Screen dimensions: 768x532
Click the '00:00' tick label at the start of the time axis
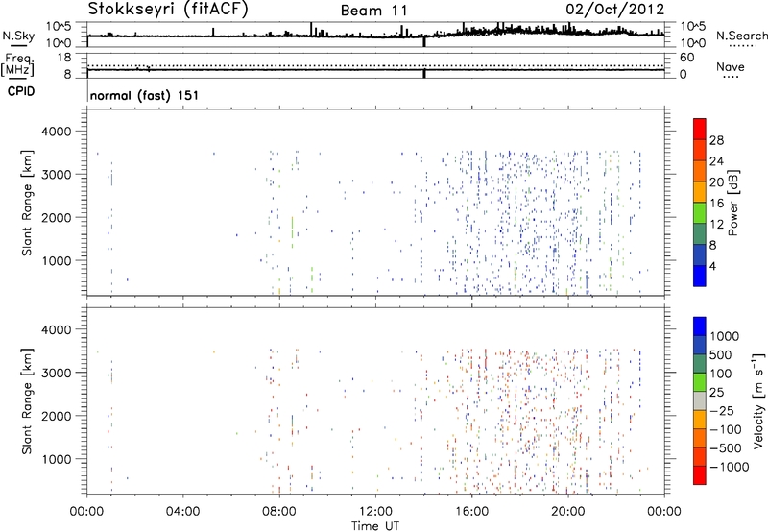pyautogui.click(x=87, y=512)
